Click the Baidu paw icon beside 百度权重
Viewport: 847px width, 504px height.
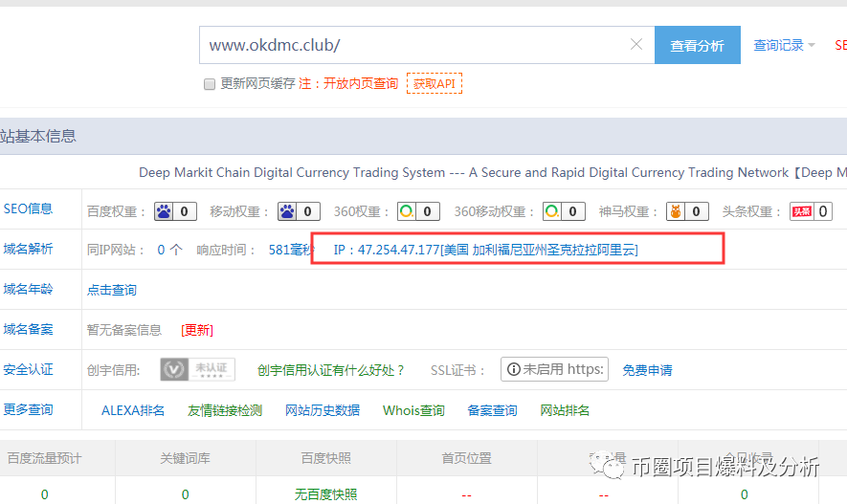(164, 211)
